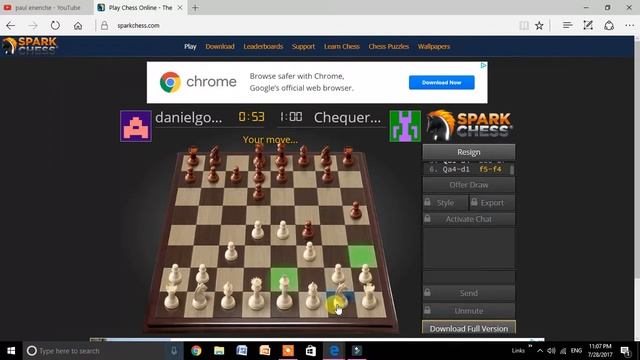640x360 pixels.
Task: Open Wallpapers page
Action: [434, 47]
